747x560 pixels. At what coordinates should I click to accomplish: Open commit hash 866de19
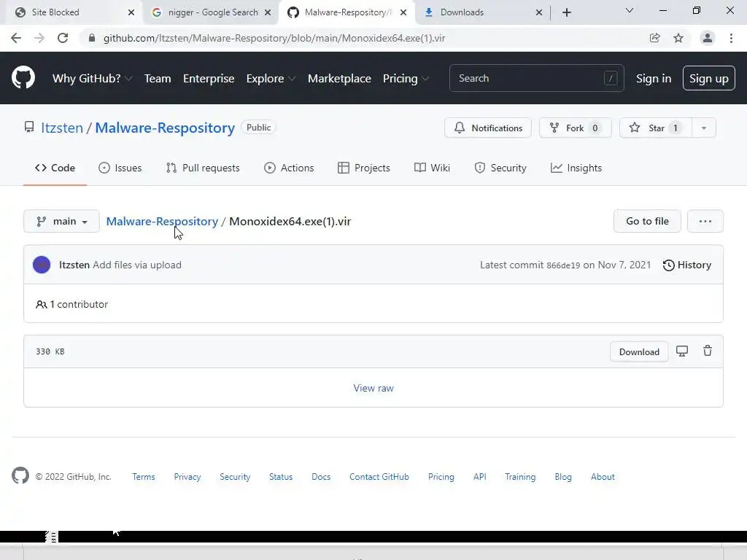(563, 265)
